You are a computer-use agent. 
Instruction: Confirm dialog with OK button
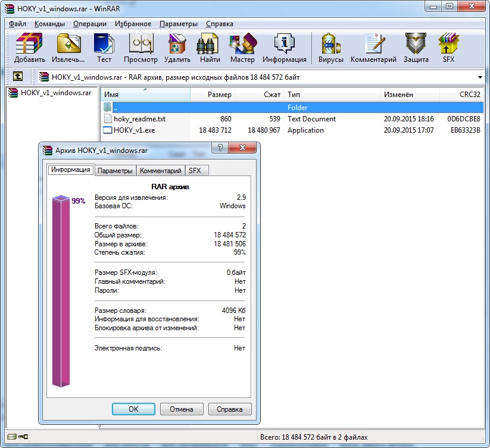[x=133, y=409]
